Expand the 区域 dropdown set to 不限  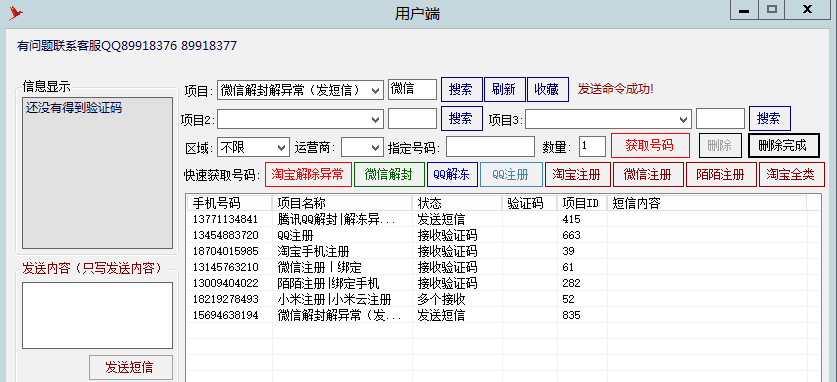(x=253, y=147)
